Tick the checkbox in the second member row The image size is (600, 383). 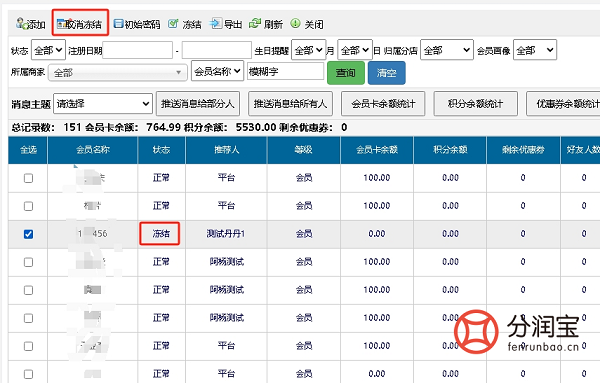[x=28, y=206]
